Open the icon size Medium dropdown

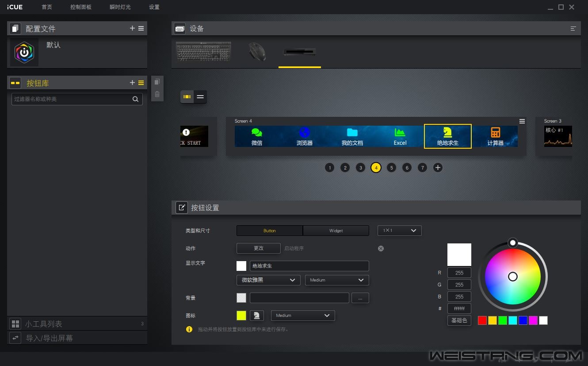(x=303, y=316)
